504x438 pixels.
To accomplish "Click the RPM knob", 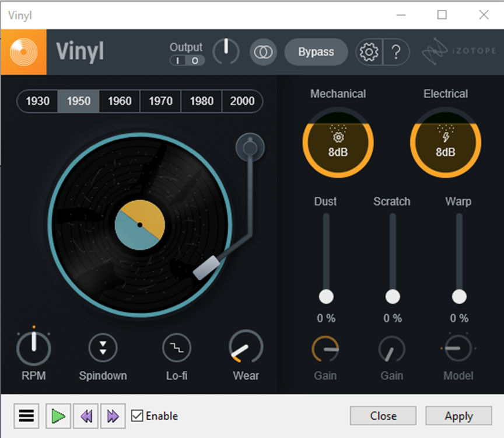I will 34,349.
